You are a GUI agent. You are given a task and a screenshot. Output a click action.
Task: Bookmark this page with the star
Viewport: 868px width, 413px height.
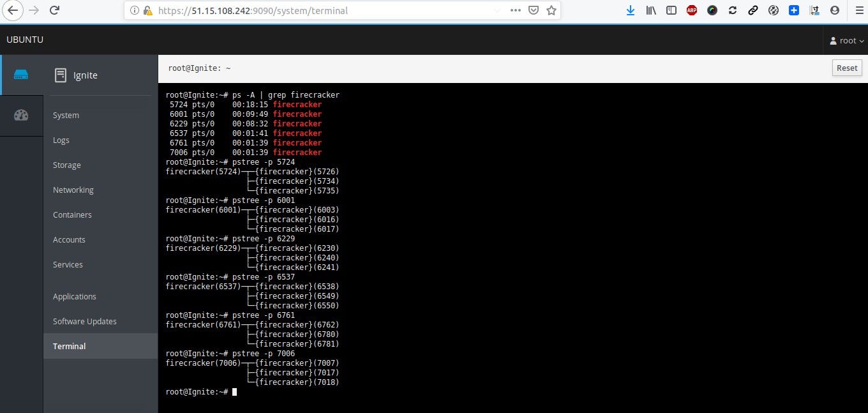(x=551, y=11)
